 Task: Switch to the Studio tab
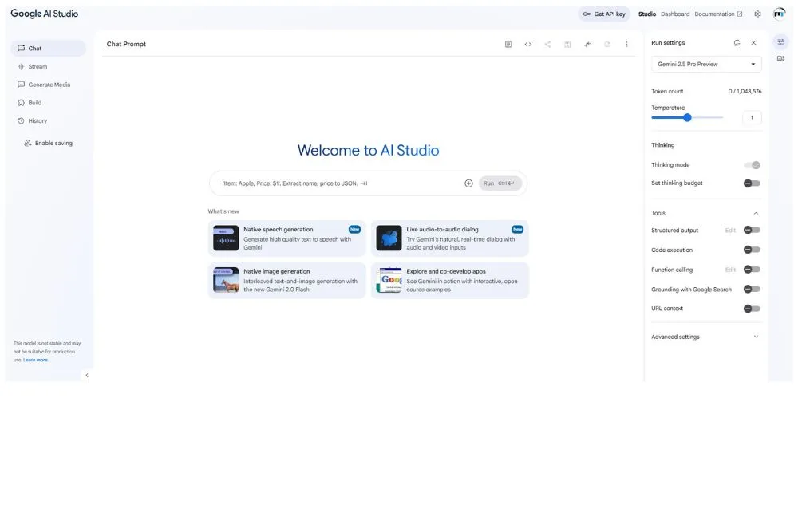[647, 14]
